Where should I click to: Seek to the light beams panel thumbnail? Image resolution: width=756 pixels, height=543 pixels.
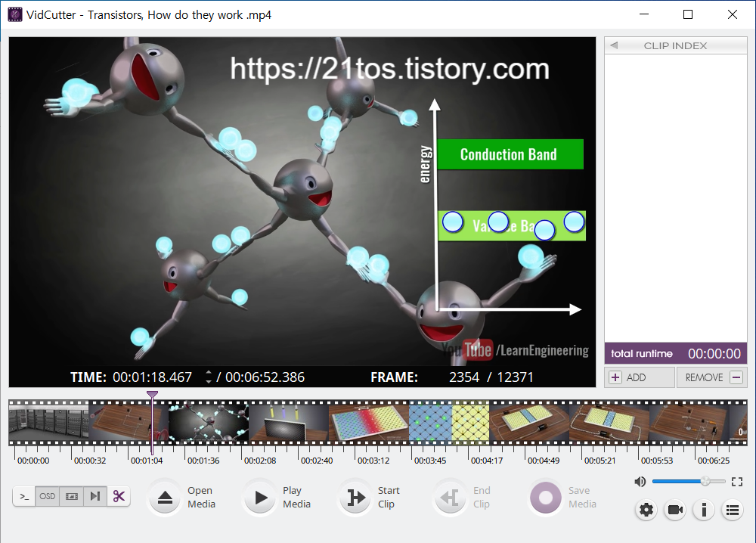pos(289,423)
